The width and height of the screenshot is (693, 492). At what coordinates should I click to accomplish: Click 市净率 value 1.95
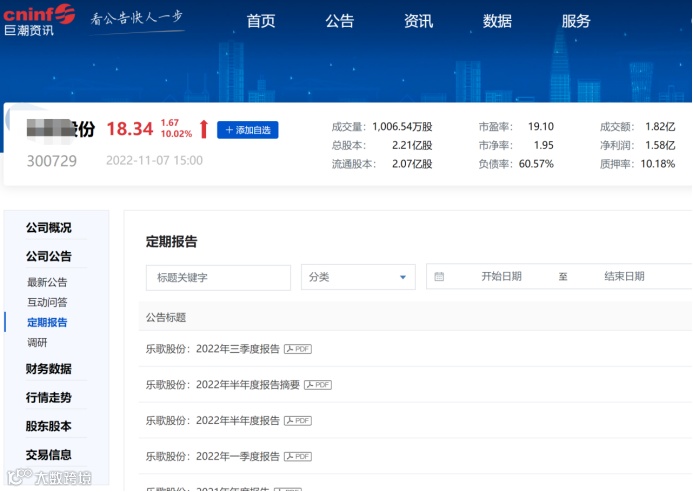click(544, 145)
